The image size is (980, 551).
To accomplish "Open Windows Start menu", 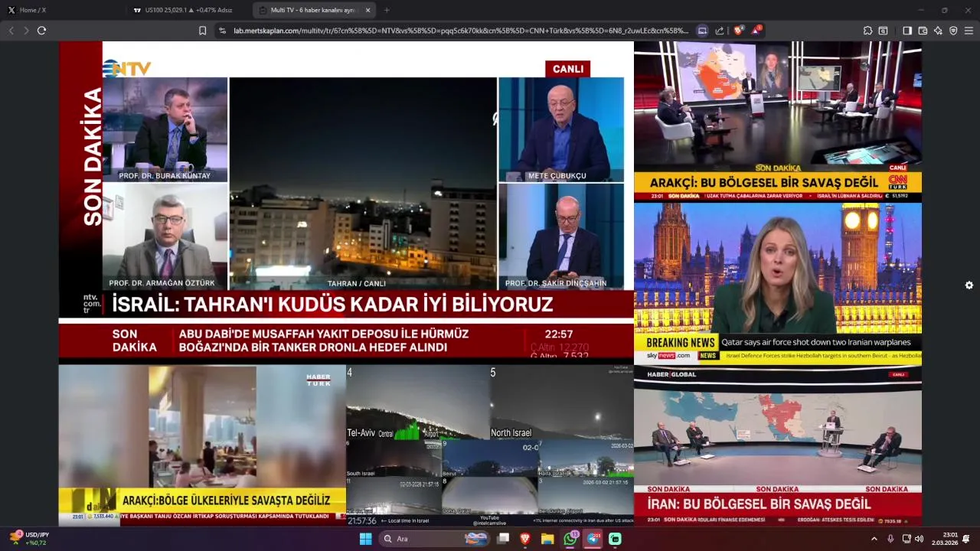I will (x=365, y=539).
